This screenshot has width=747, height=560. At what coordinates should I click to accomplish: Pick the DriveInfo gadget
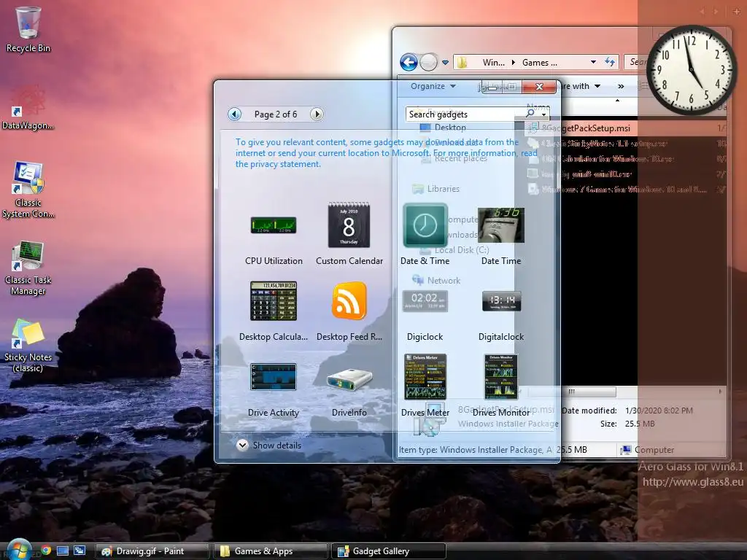(x=349, y=379)
